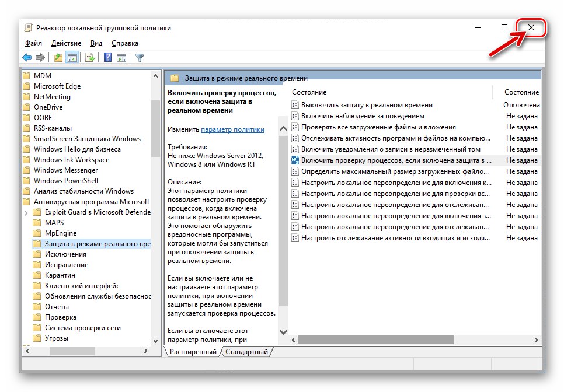This screenshot has height=392, width=564.
Task: Click the first Состояние column header
Action: 309,92
